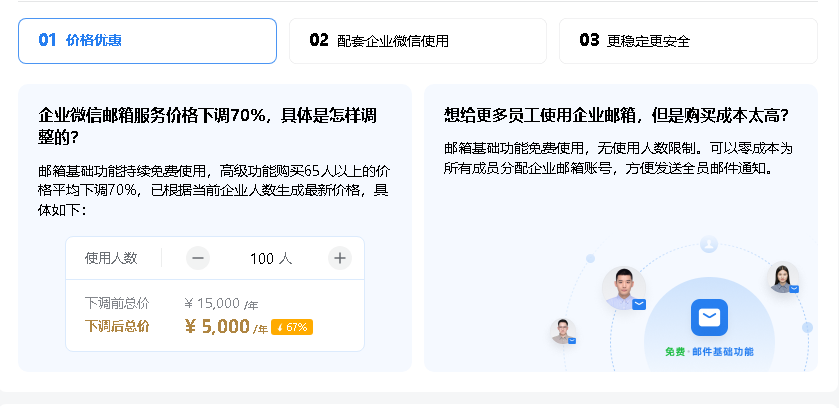The image size is (839, 408).
Task: Click the woman's avatar on the right
Action: click(782, 276)
